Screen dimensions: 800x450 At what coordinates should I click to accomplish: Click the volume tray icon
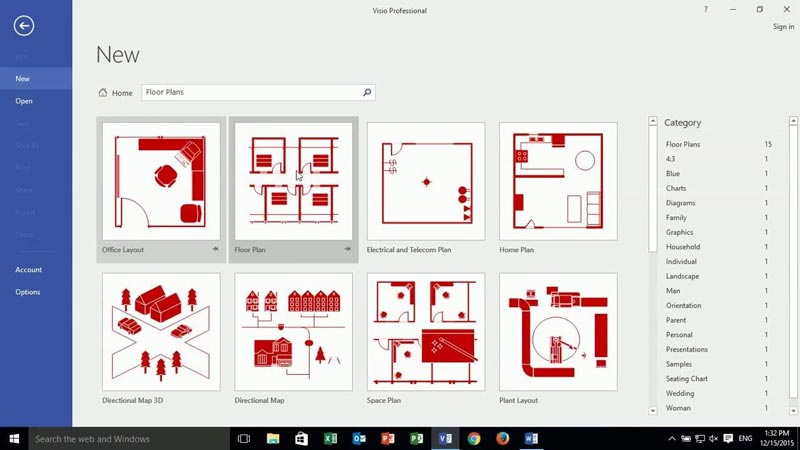713,439
